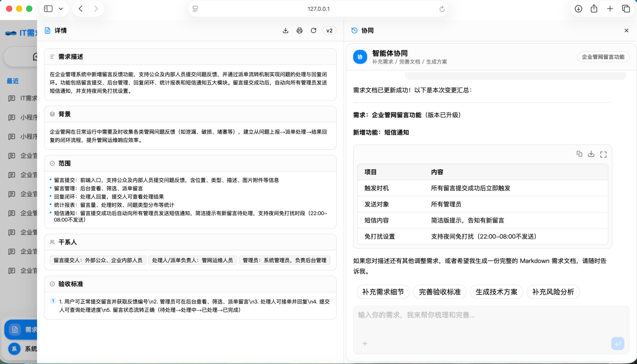The width and height of the screenshot is (637, 364).
Task: Click the 详情 document icon
Action: pos(48,31)
